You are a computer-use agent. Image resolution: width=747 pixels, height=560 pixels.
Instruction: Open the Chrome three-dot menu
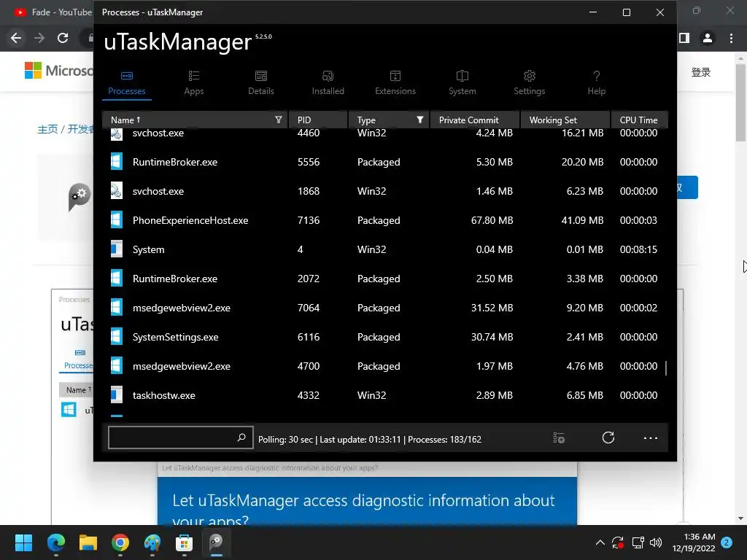tap(731, 38)
